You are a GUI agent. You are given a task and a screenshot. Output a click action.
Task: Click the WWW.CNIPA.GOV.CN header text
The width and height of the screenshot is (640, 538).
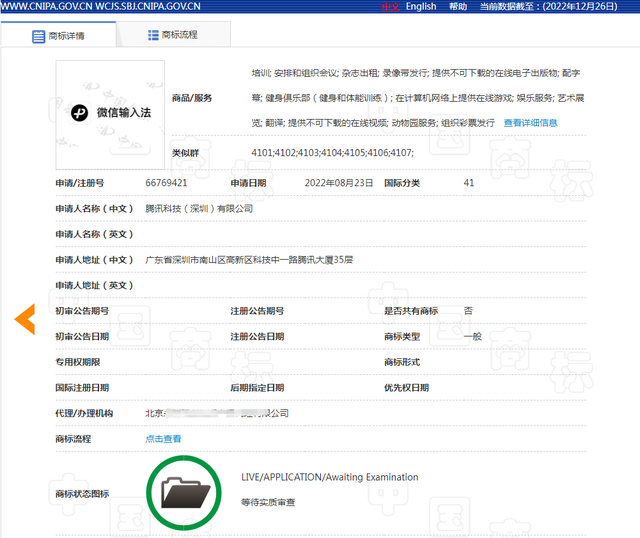coord(47,6)
